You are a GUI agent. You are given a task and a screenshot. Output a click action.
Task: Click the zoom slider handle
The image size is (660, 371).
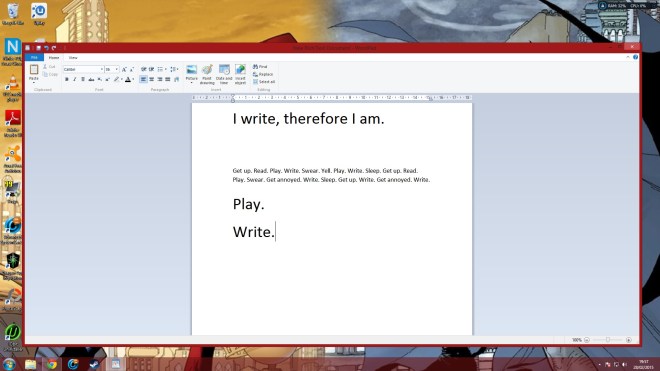608,340
